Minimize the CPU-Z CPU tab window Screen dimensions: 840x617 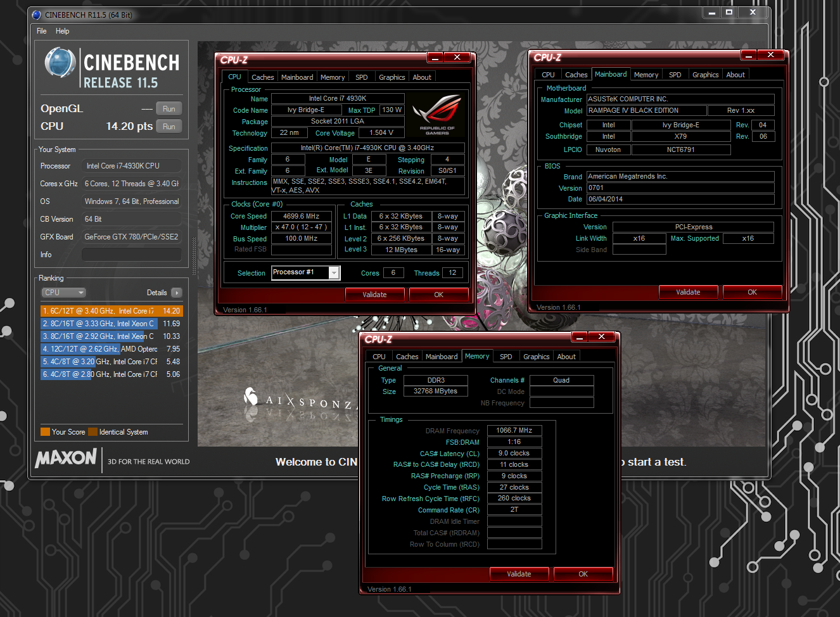[x=435, y=58]
